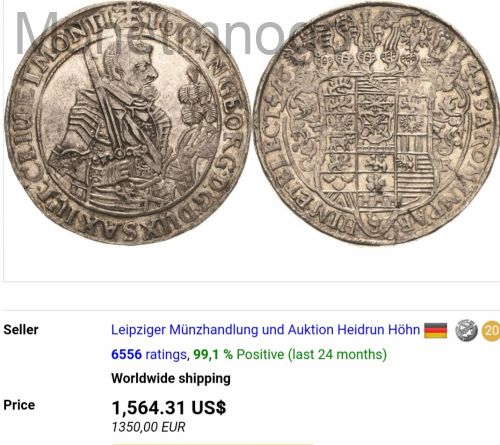Click the 99,1 % Positive feedback text
Screen dimensions: 500x445
tap(238, 354)
